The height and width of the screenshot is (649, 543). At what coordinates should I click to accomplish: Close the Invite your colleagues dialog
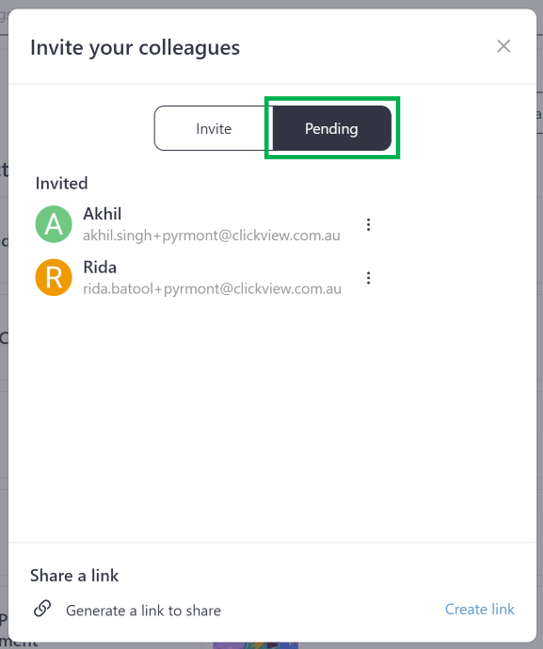coord(503,46)
